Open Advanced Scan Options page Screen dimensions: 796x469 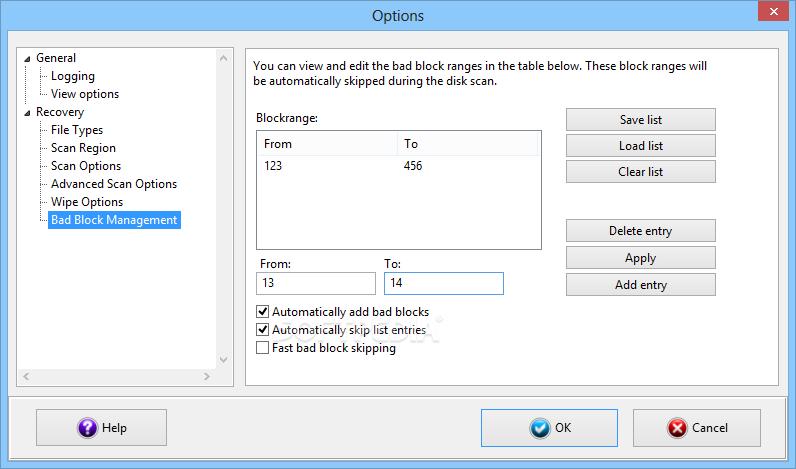[x=114, y=184]
